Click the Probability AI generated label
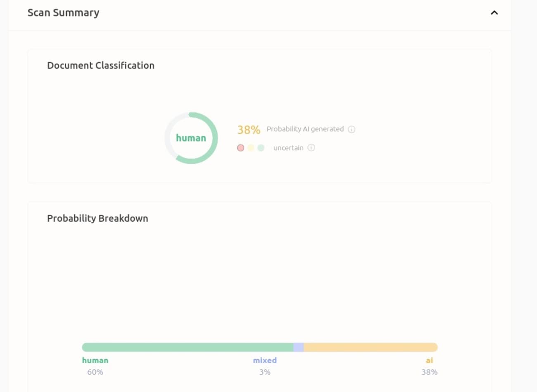Screen dimensions: 537x392 coord(305,129)
